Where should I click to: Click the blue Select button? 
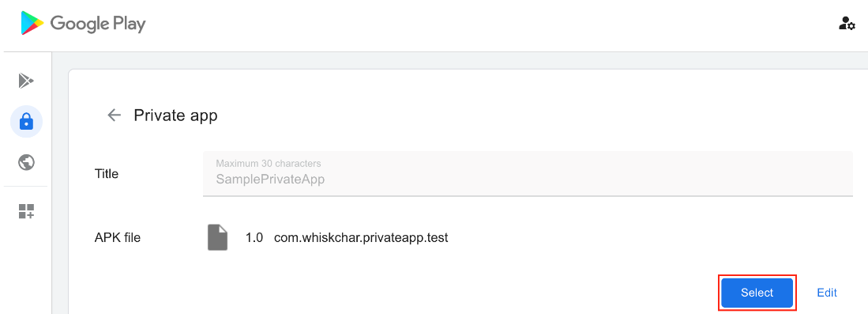pos(757,293)
